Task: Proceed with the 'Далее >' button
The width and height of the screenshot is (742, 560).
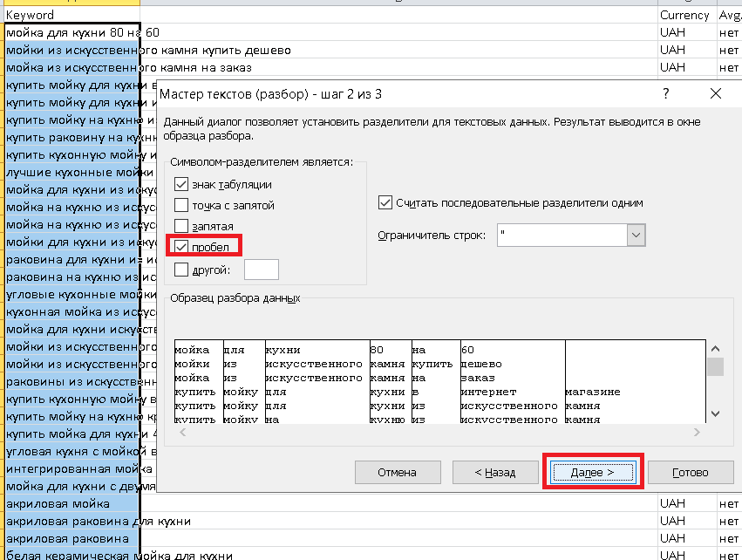Action: click(x=593, y=473)
